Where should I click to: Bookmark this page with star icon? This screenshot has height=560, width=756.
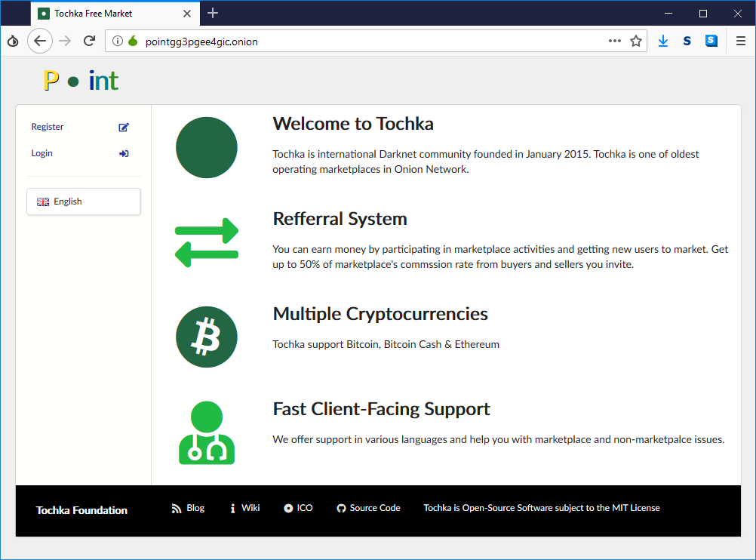click(x=636, y=41)
